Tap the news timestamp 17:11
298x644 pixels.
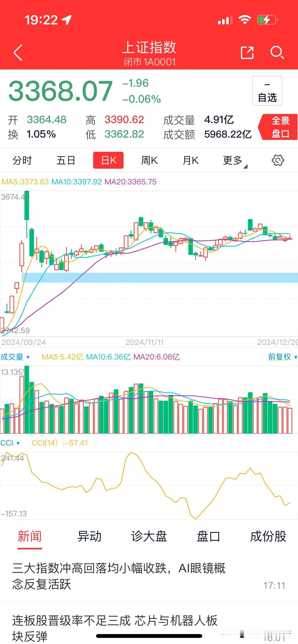tap(274, 586)
